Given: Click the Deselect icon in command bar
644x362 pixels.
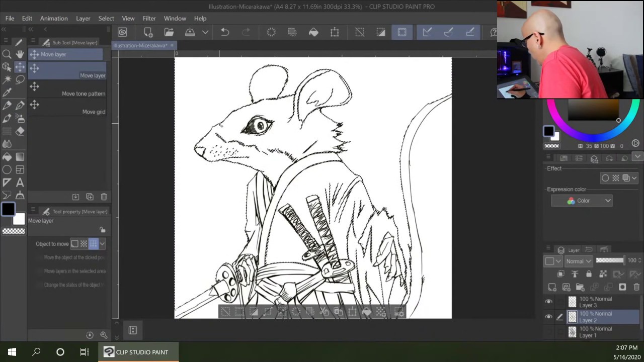Looking at the screenshot, I should pyautogui.click(x=360, y=32).
